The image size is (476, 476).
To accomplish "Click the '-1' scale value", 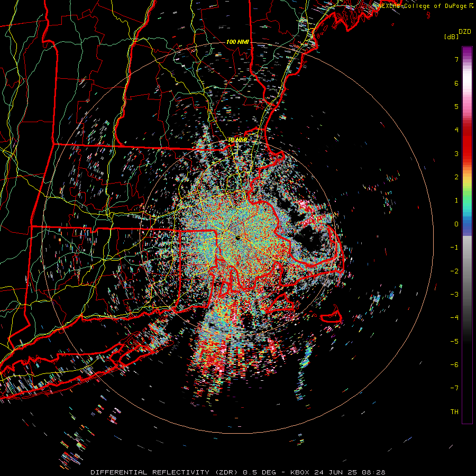I will click(x=454, y=248).
